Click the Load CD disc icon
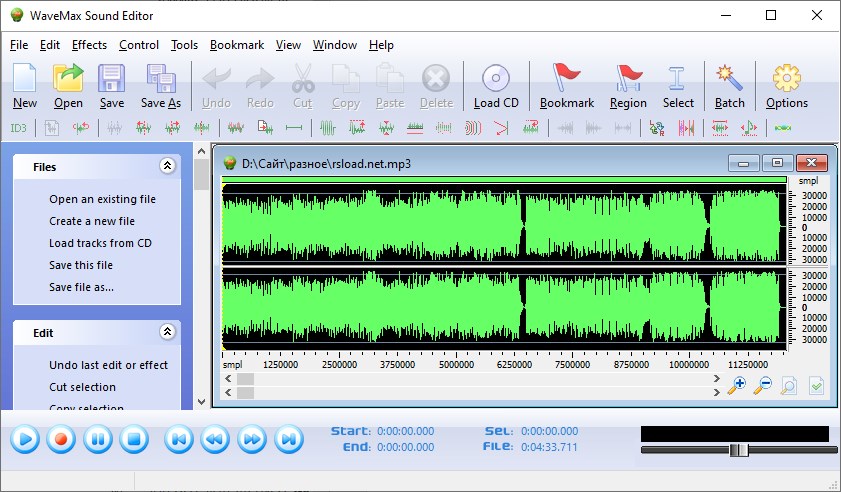 pos(496,78)
